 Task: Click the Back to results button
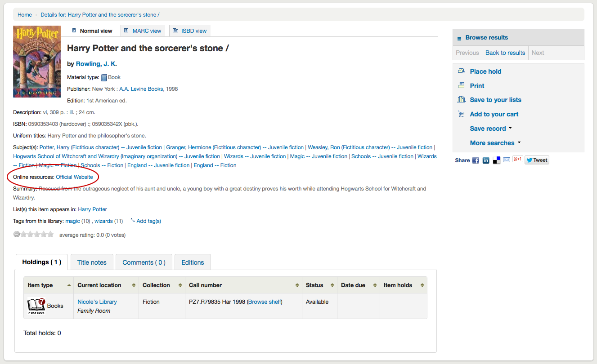coord(505,53)
